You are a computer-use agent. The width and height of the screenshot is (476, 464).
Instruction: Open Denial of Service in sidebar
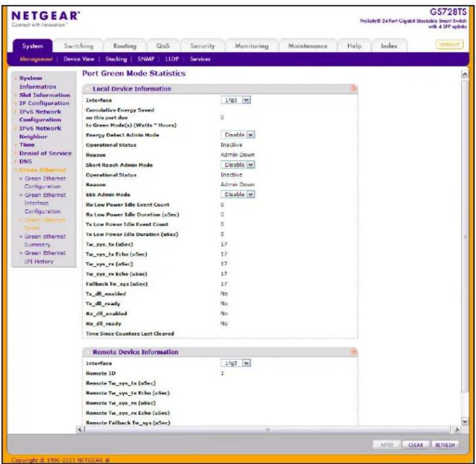46,154
